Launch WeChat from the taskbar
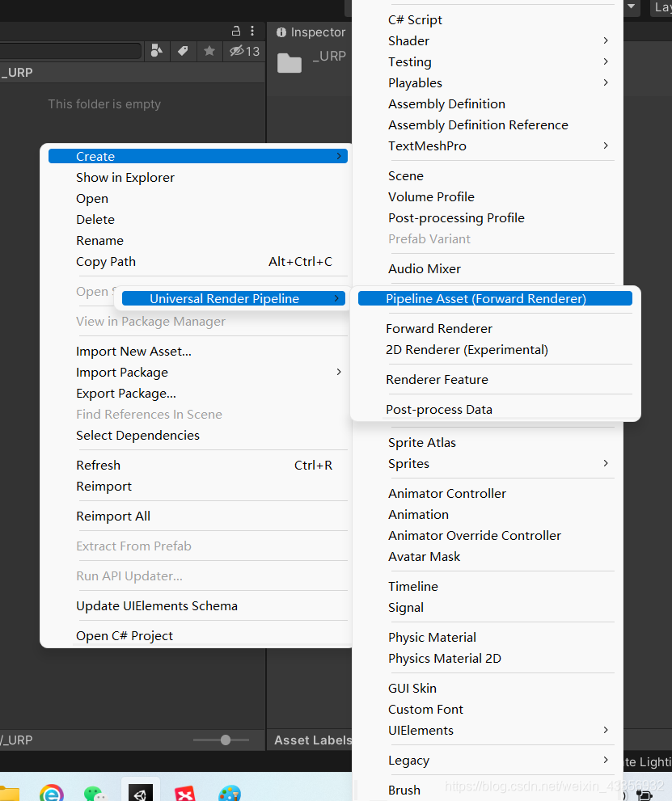This screenshot has height=801, width=672. click(x=95, y=793)
